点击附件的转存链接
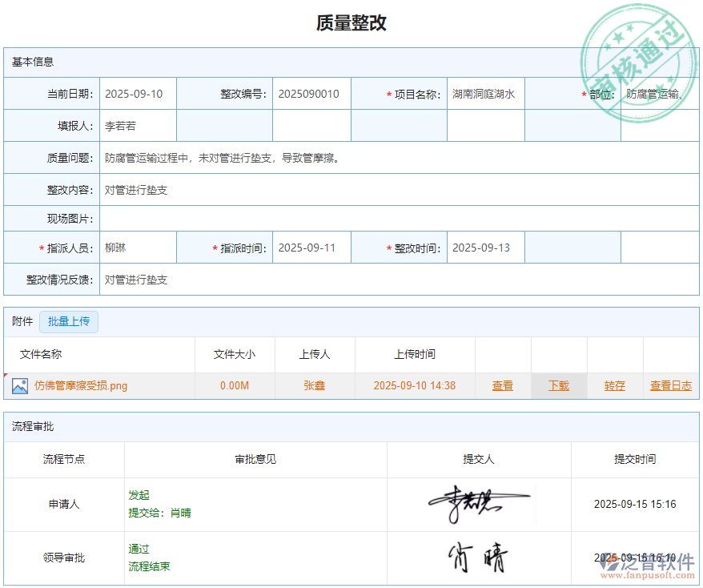Screen dimensions: 703x588 pyautogui.click(x=615, y=385)
